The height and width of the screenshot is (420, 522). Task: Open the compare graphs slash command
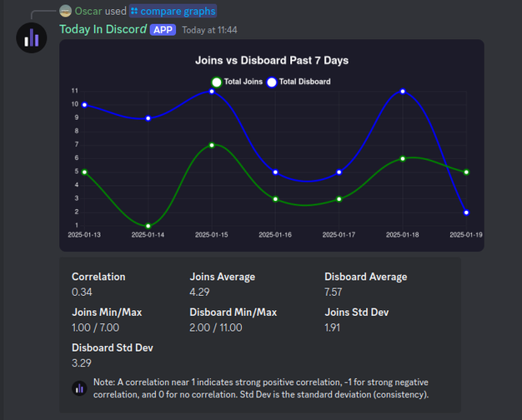173,12
